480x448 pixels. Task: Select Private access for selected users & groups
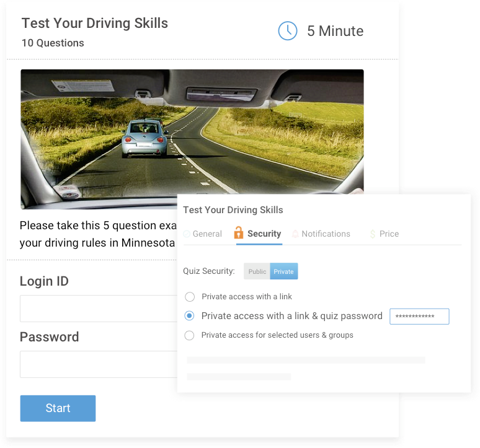click(x=189, y=335)
